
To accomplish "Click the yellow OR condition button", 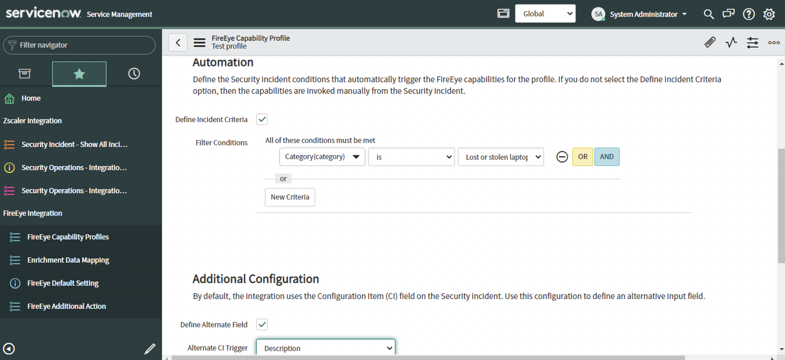I will click(x=582, y=157).
